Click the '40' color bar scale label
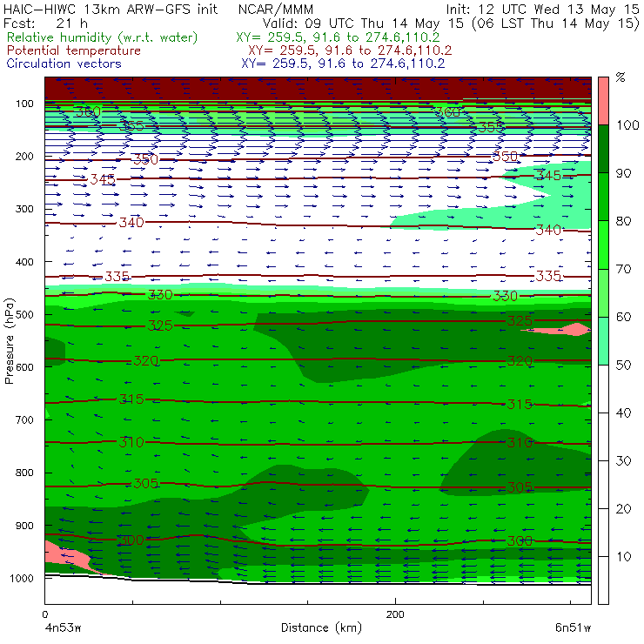Viewport: 644px width, 644px height. 623,413
